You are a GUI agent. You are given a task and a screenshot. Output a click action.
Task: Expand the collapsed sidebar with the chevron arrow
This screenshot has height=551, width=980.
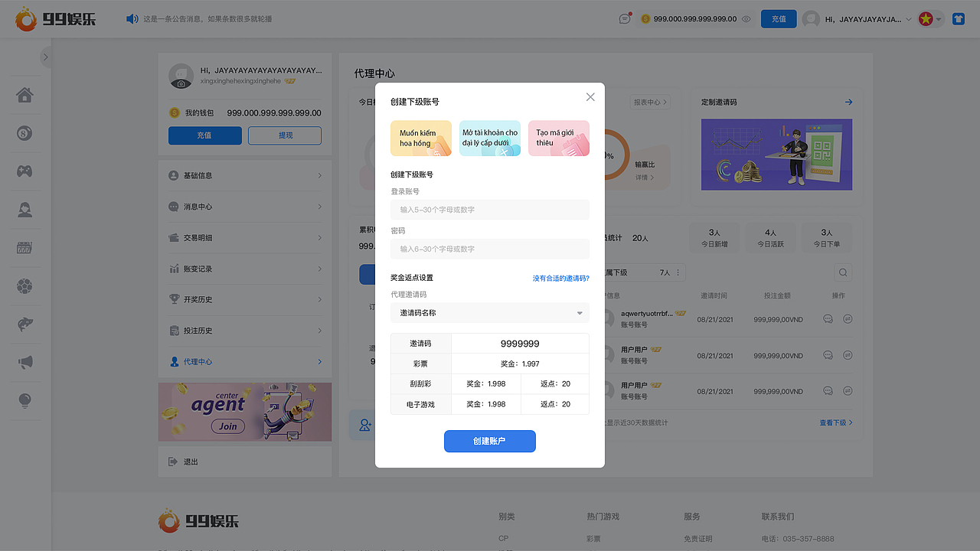(45, 57)
